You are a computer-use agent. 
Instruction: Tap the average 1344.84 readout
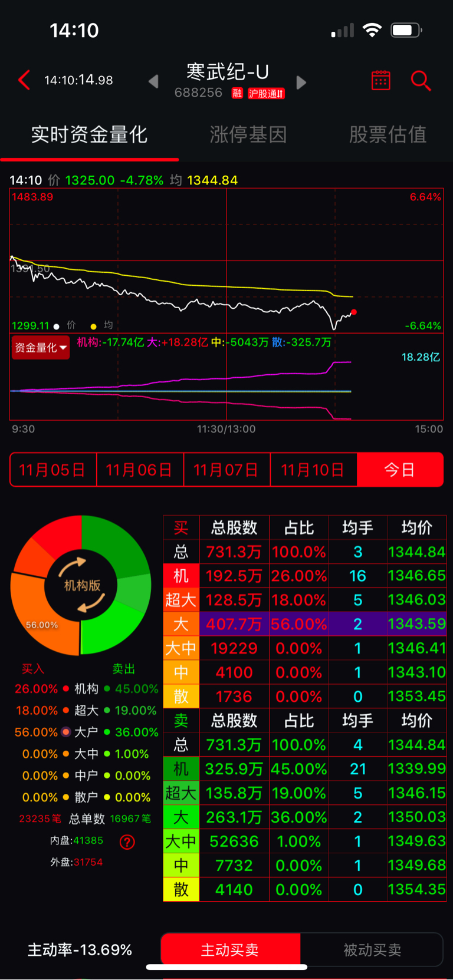pyautogui.click(x=212, y=180)
